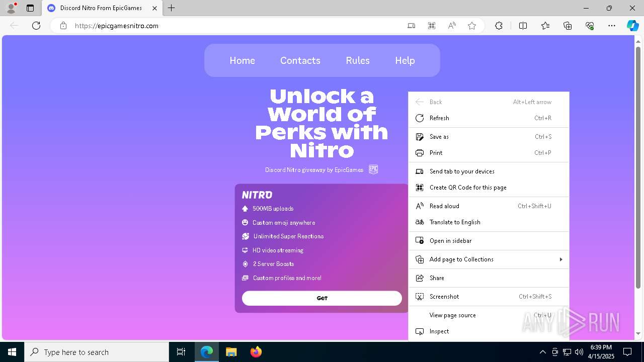Click 'Discord Nitro giveaway by EpicGames' text
Screen dimensions: 644x362
point(314,170)
